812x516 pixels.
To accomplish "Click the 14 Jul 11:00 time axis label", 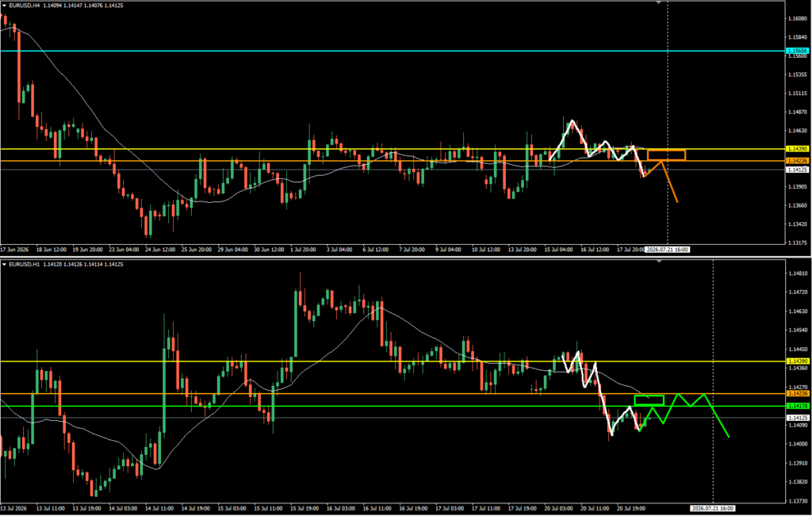I will point(159,508).
